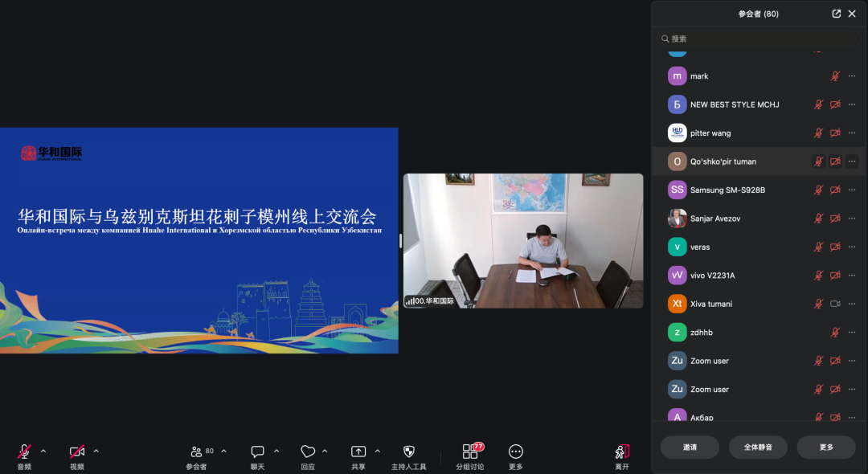The height and width of the screenshot is (474, 868).
Task: Open breakout rooms icon
Action: click(470, 452)
